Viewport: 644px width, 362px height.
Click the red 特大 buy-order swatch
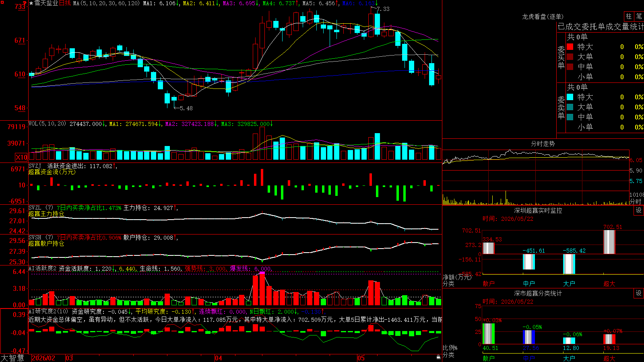570,47
